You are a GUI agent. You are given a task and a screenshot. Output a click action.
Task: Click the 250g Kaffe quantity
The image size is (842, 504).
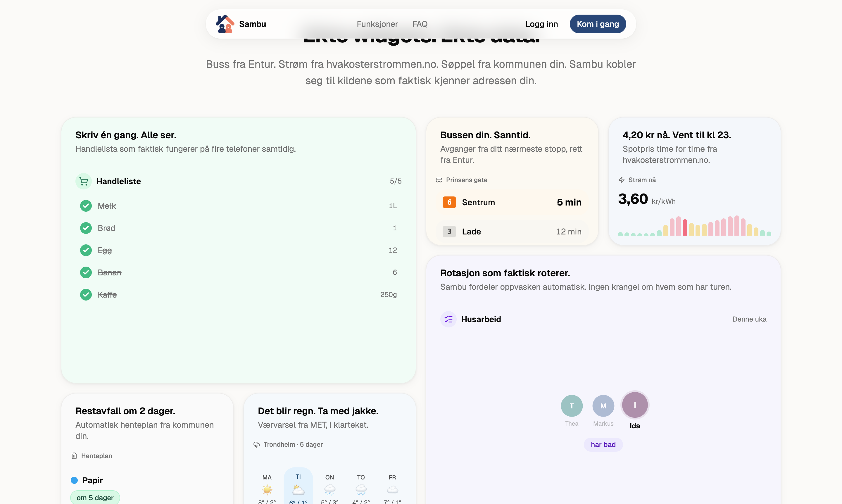[x=388, y=294]
